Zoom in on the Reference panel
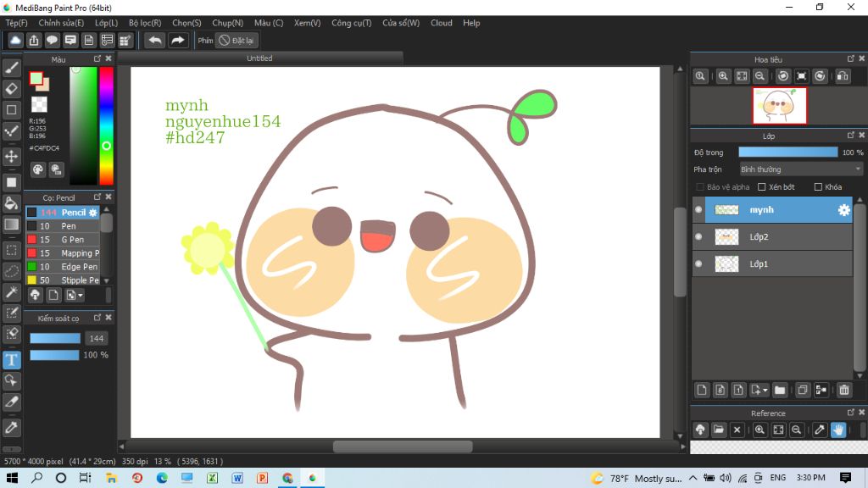Screen dimensions: 868x488 coord(760,430)
